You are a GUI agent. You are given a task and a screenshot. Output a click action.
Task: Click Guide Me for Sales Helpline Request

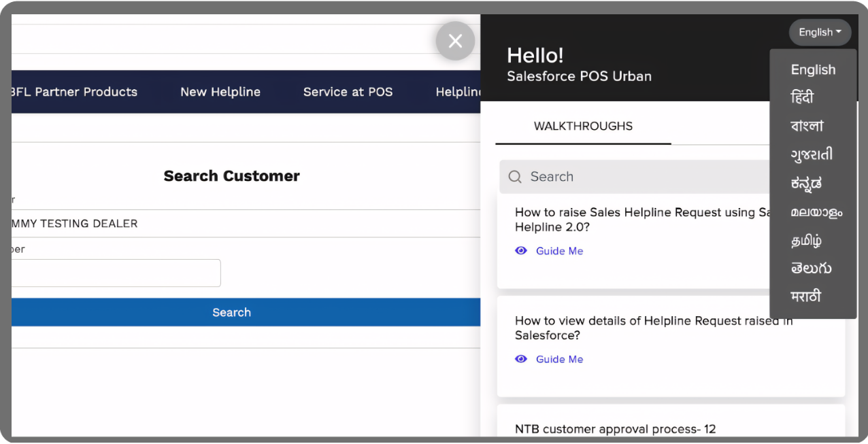pyautogui.click(x=559, y=251)
